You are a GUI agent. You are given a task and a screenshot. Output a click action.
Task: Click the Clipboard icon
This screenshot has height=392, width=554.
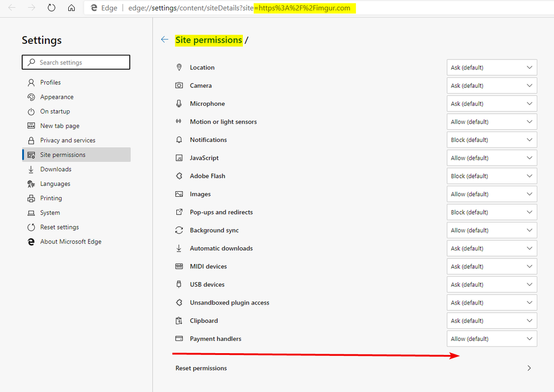point(179,320)
